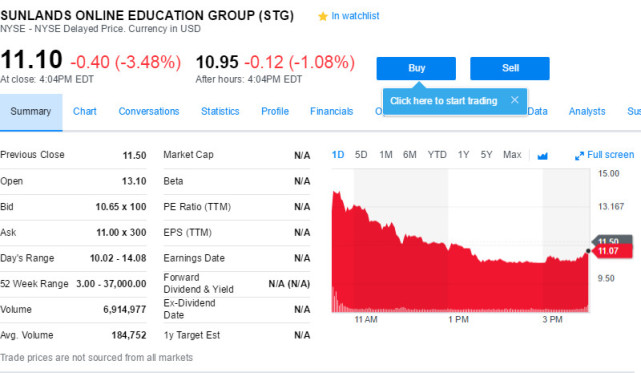641x373 pixels.
Task: Switch chart type with the area-chart icon
Action: point(542,156)
